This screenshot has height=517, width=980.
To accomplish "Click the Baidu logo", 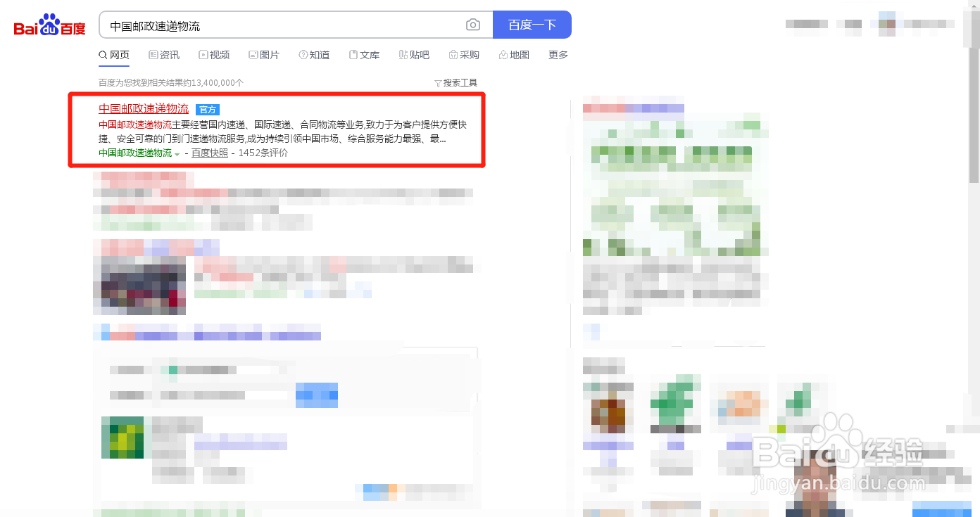I will click(50, 25).
